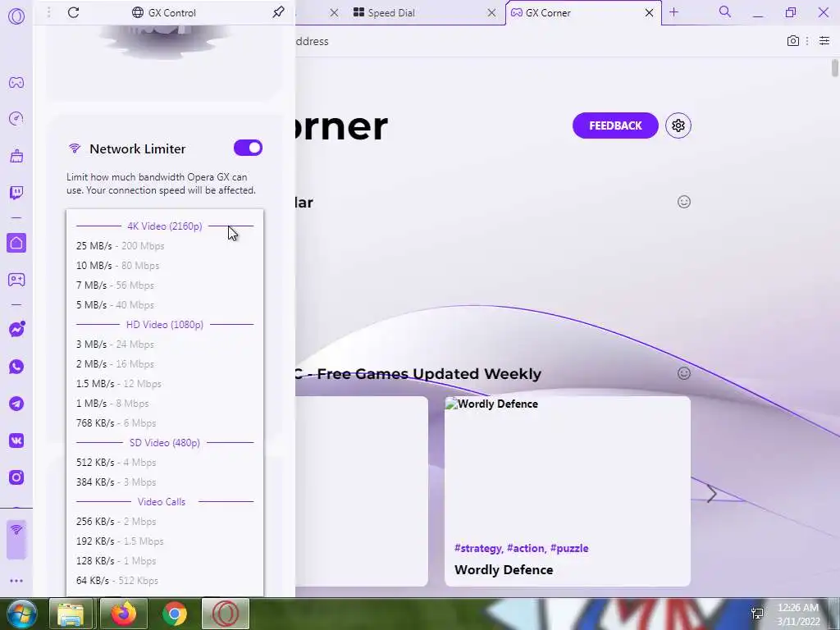Select 7 MB/s - 56 Mbps limit

click(165, 285)
